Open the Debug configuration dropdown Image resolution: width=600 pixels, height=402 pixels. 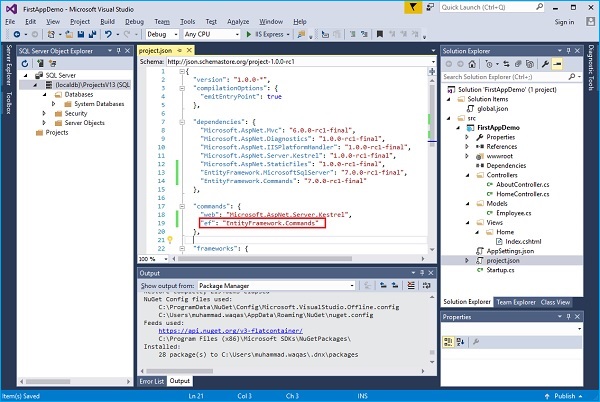coord(162,33)
